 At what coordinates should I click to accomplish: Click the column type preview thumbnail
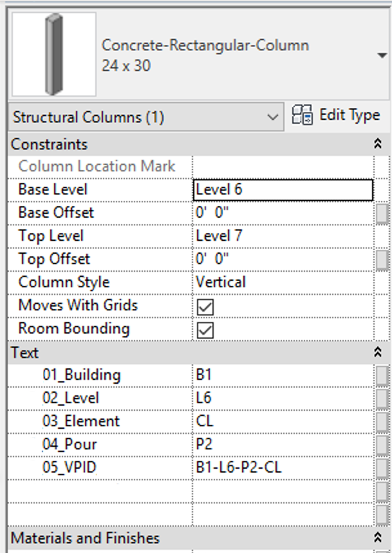coord(54,55)
